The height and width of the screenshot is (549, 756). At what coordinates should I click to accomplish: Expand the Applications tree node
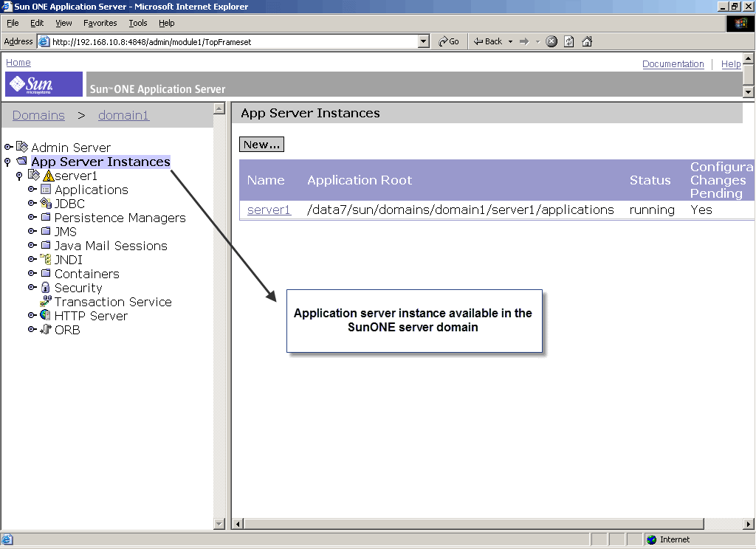pyautogui.click(x=32, y=189)
